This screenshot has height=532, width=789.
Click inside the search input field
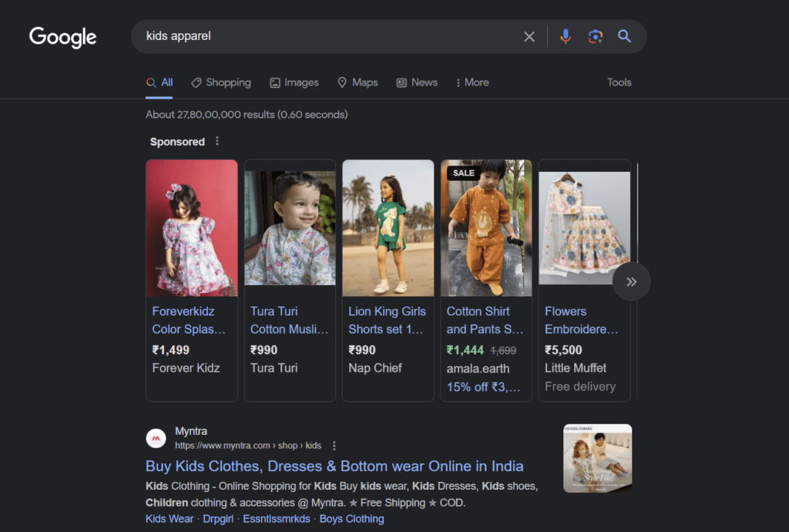click(308, 36)
